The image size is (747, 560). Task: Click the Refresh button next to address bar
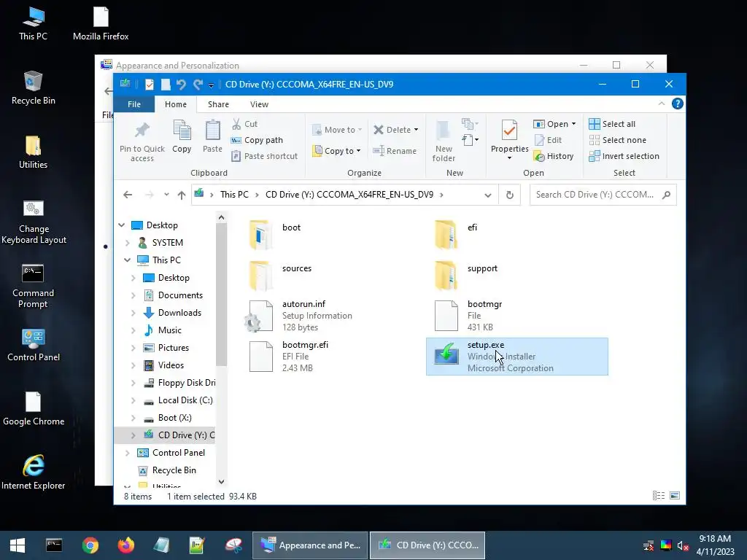click(510, 195)
